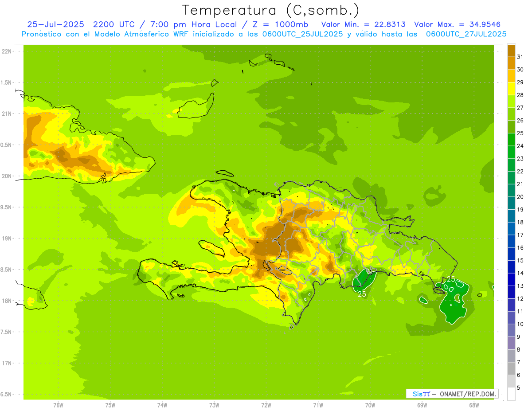Image resolution: width=532 pixels, height=411 pixels.
Task: Click legend value '28'
Action: [520, 95]
